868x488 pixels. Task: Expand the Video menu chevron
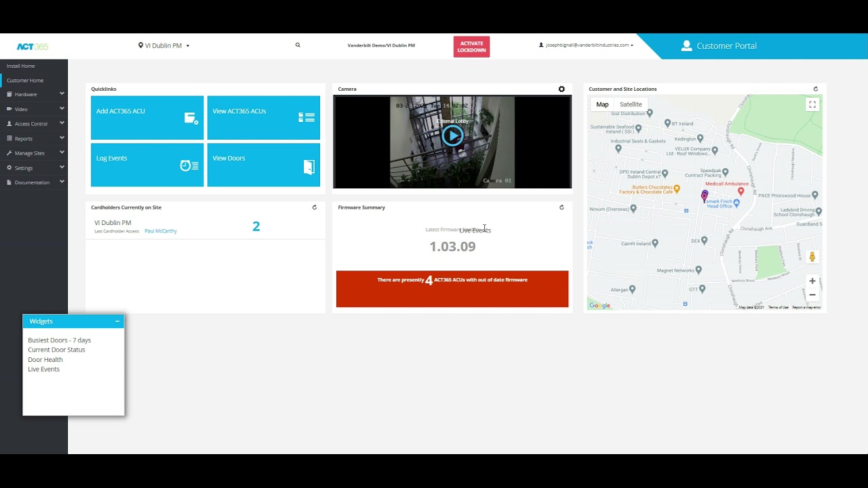(62, 108)
